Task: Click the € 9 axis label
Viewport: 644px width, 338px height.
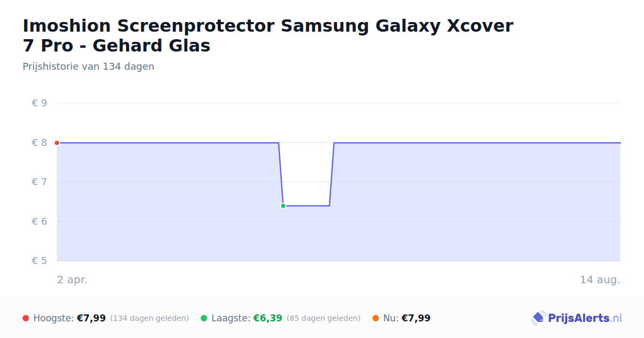Action: coord(39,103)
